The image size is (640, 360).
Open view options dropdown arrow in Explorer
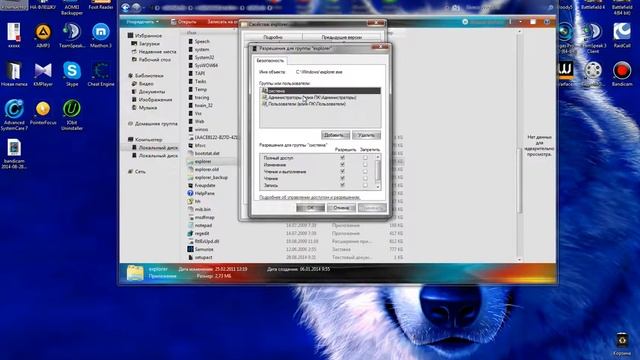(520, 22)
